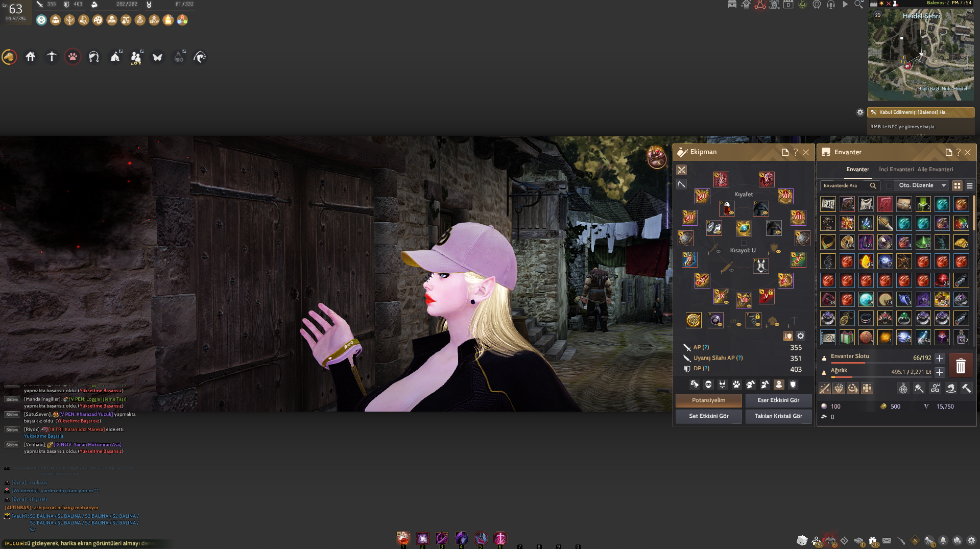Expand Ağırlık limit with plus button
The height and width of the screenshot is (549, 980).
(940, 372)
